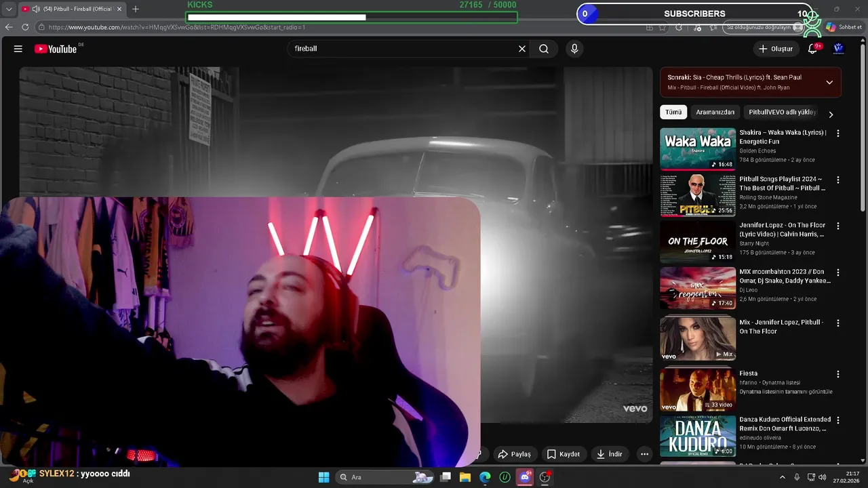Open the YouTube hamburger guide menu
The width and height of the screenshot is (868, 488).
click(18, 49)
